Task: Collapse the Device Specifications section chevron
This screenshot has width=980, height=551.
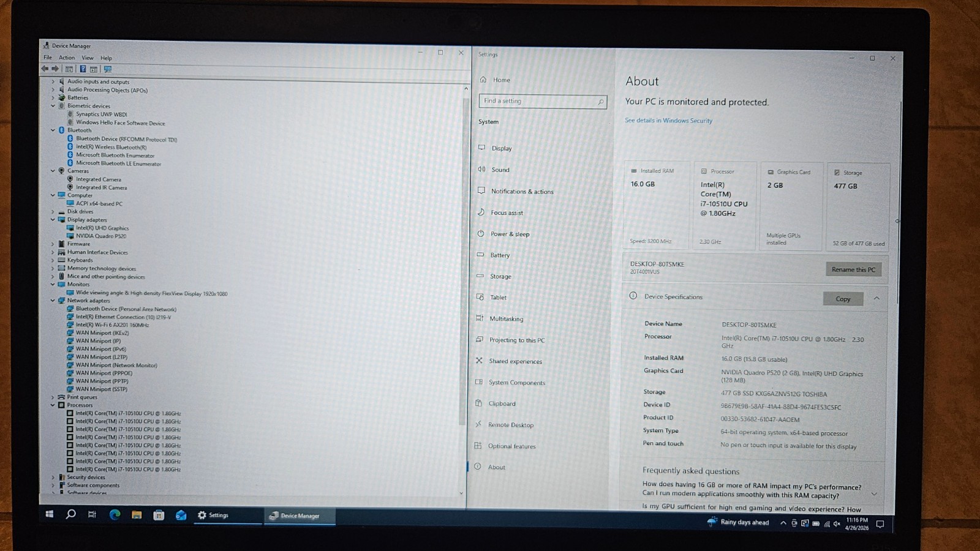Action: [876, 298]
